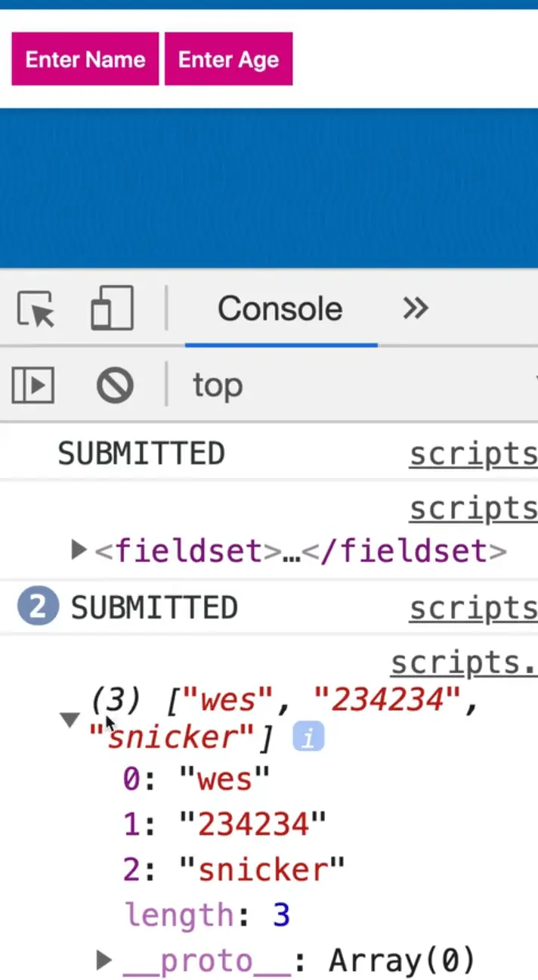Image resolution: width=538 pixels, height=980 pixels.
Task: Collapse the logged three-item array
Action: [x=70, y=719]
